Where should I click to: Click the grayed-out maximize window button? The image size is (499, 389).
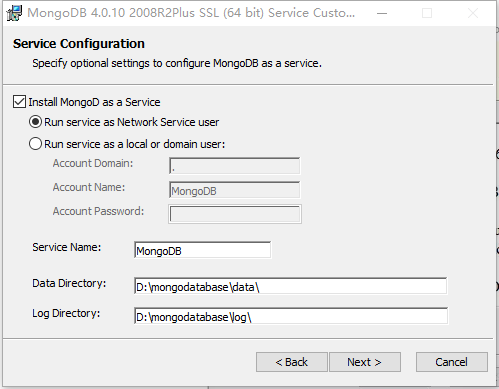click(x=427, y=13)
